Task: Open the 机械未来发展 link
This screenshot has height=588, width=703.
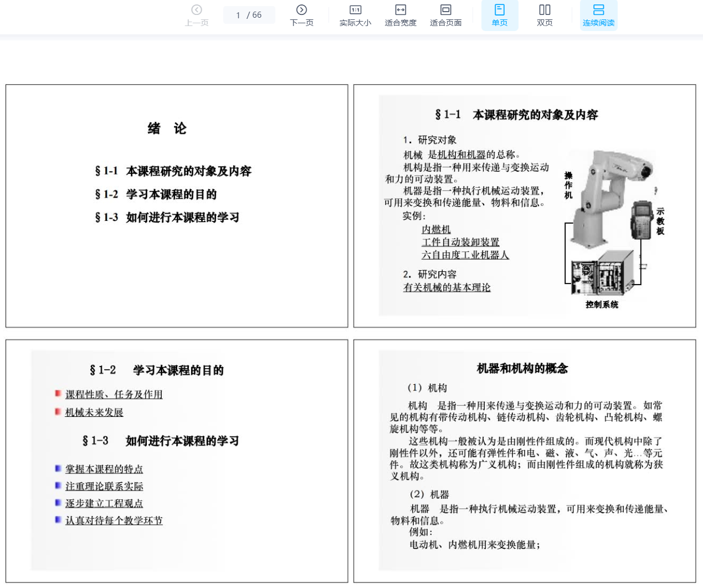Action: click(94, 412)
